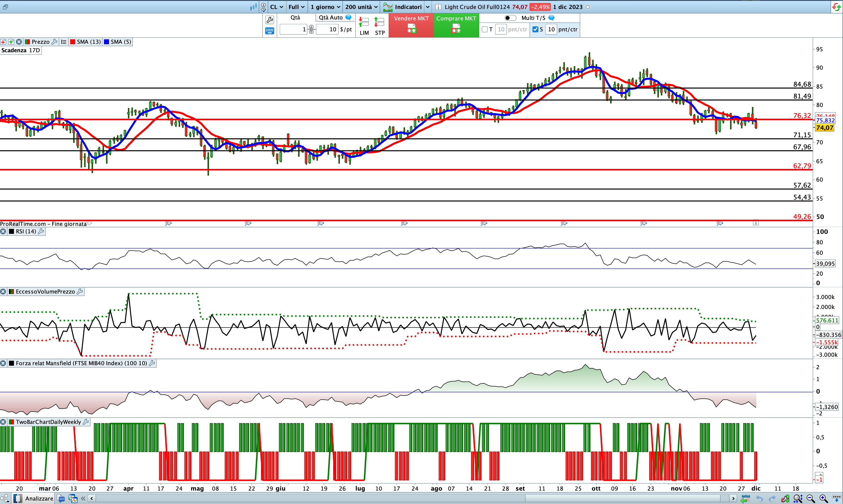Undo last chart action
The width and height of the screenshot is (843, 504).
point(759,499)
